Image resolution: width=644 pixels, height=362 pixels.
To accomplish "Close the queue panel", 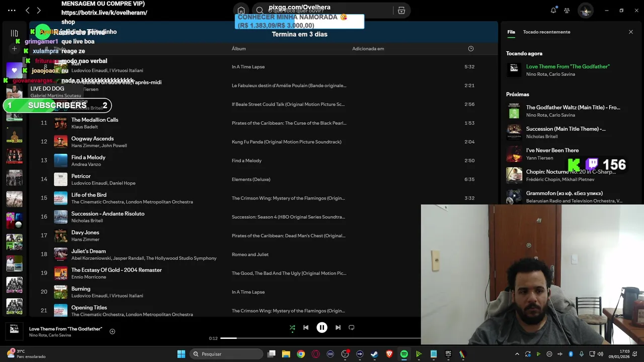I will click(x=631, y=32).
